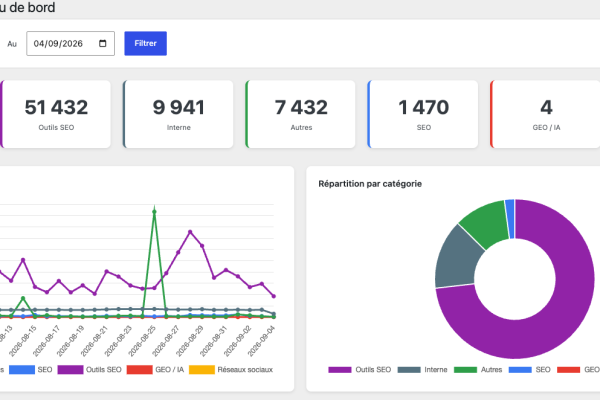600x400 pixels.
Task: Select the 51 432 Outils SEO card
Action: (55, 114)
